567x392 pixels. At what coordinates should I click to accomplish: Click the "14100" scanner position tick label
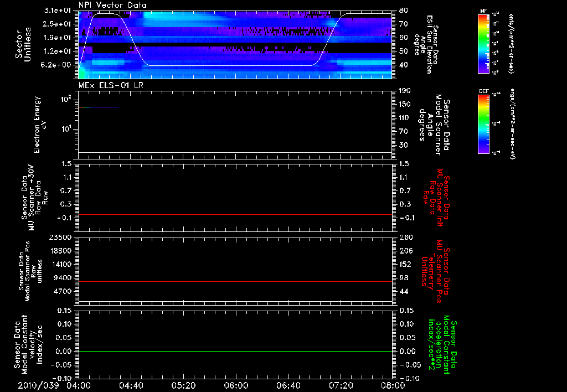pyautogui.click(x=60, y=264)
